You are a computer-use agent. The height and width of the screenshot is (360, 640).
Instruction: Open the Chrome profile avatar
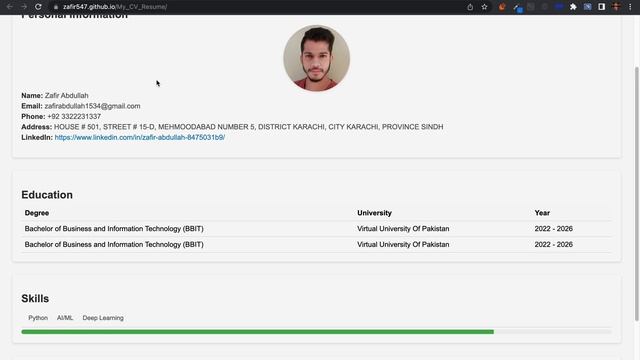616,7
